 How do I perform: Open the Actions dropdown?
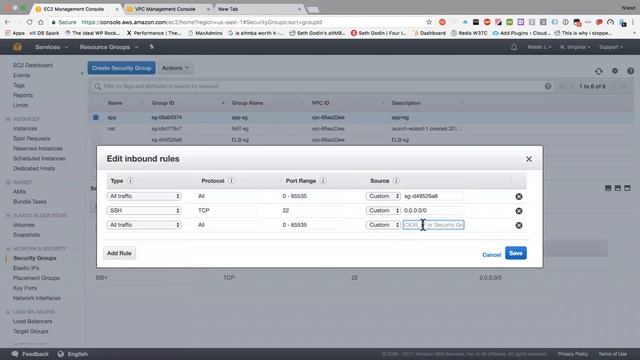pos(175,68)
